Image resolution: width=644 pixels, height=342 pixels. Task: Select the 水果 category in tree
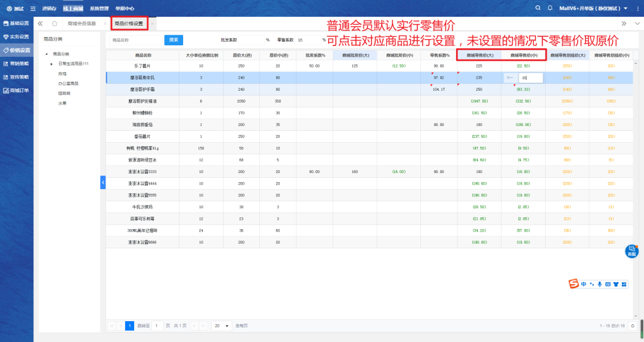point(63,103)
